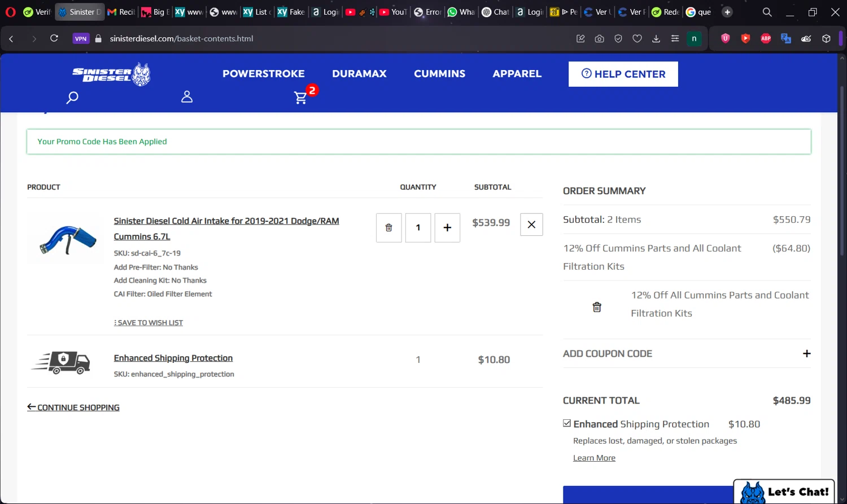
Task: Open Cummins menu
Action: [439, 74]
